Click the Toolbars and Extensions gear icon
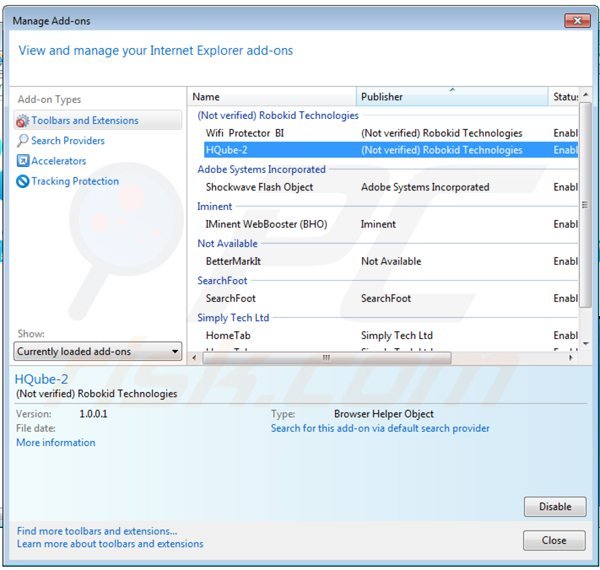Viewport: 600px width, 570px height. 22,121
